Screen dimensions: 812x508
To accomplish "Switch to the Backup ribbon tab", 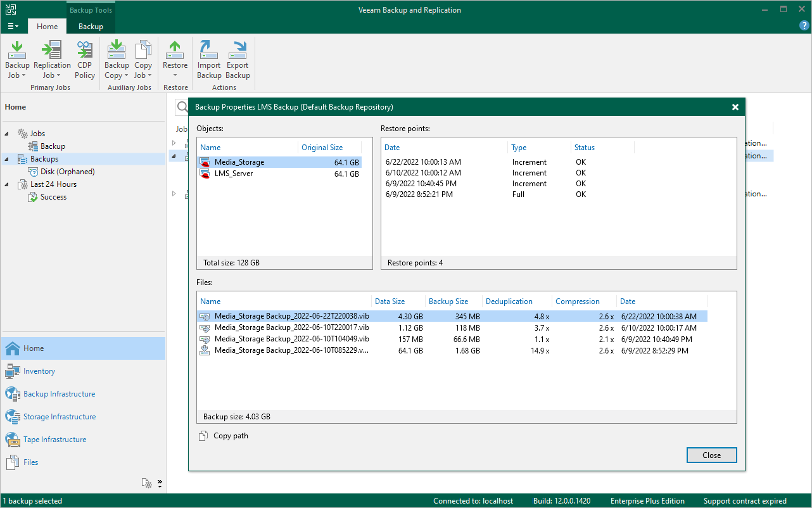I will [x=91, y=27].
